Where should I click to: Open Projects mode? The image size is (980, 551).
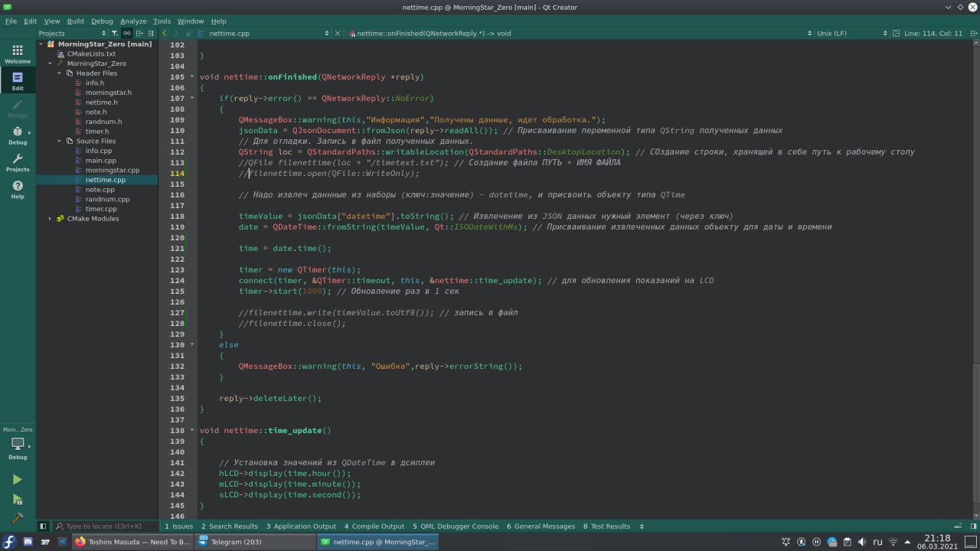(18, 162)
